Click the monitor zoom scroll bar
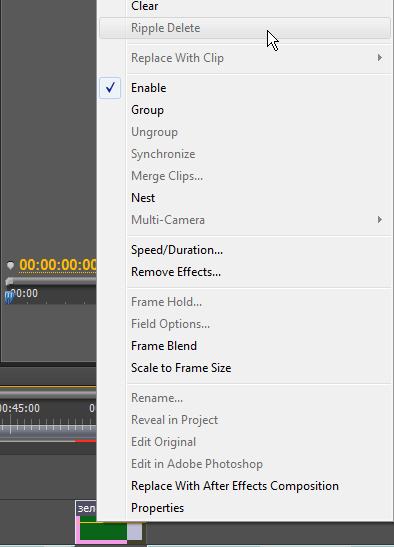 (x=51, y=281)
